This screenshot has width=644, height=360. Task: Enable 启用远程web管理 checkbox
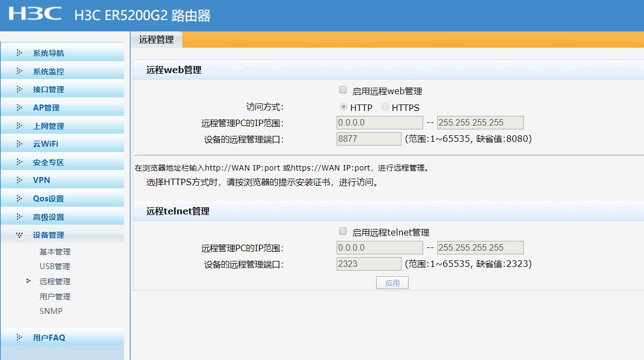click(343, 90)
